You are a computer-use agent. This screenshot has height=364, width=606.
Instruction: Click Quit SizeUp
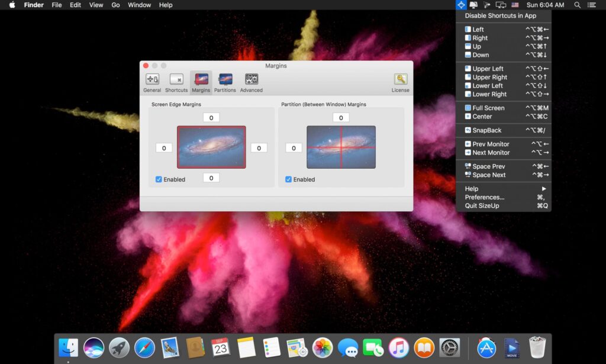(x=482, y=205)
